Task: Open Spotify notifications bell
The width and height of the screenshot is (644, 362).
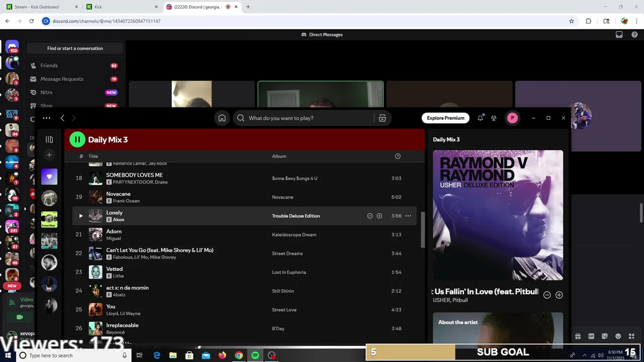Action: click(x=480, y=118)
